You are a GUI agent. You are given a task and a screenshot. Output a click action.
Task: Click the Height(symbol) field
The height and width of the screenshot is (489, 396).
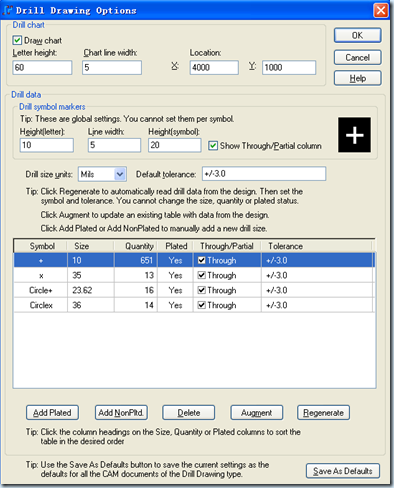[175, 145]
